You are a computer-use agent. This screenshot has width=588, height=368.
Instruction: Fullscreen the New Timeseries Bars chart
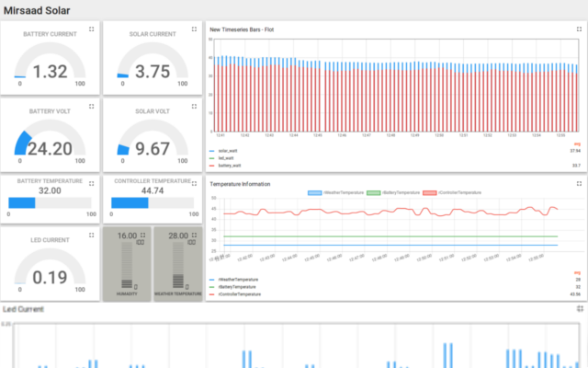(x=579, y=29)
